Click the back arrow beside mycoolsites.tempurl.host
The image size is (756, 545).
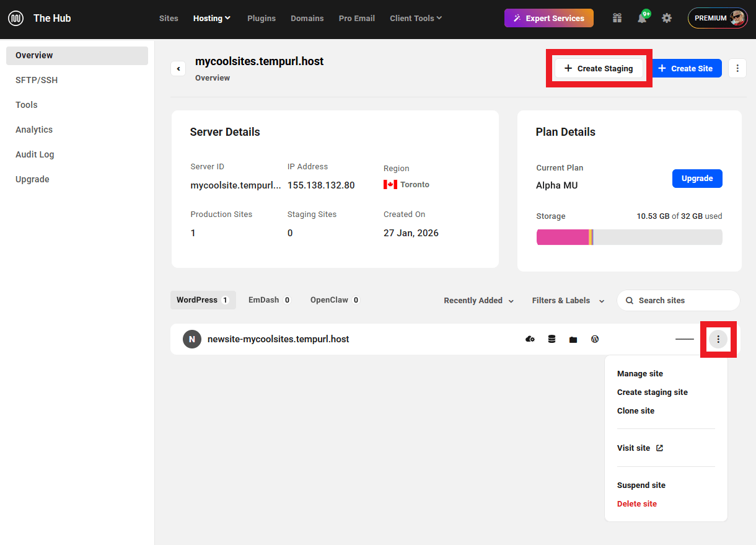178,68
